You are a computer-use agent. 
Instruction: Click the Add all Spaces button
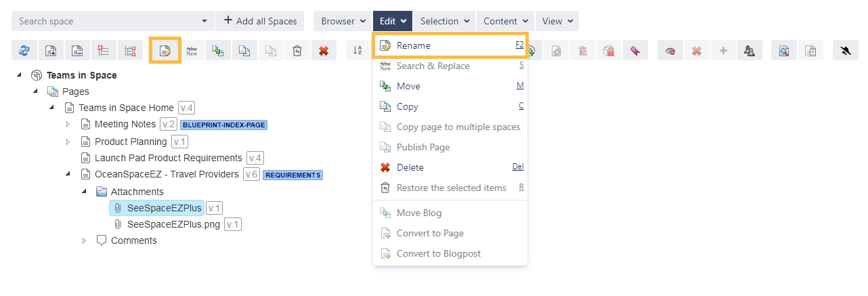pos(260,21)
